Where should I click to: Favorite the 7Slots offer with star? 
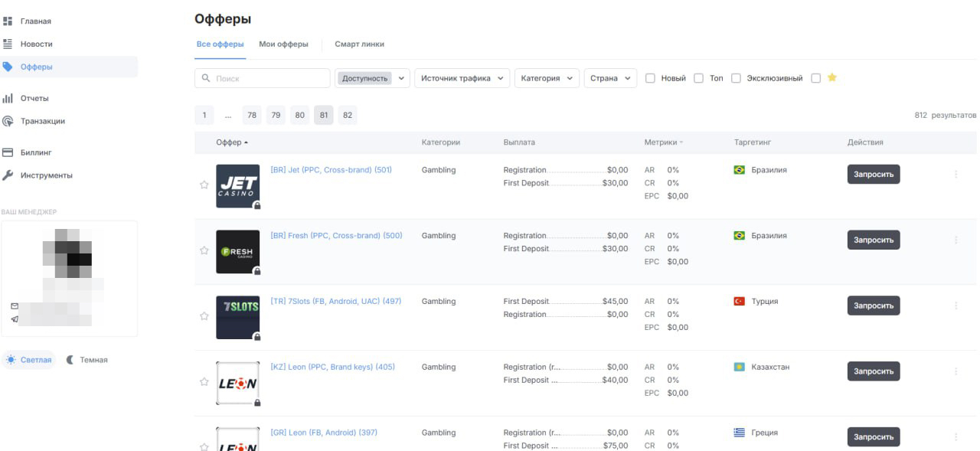pos(204,315)
